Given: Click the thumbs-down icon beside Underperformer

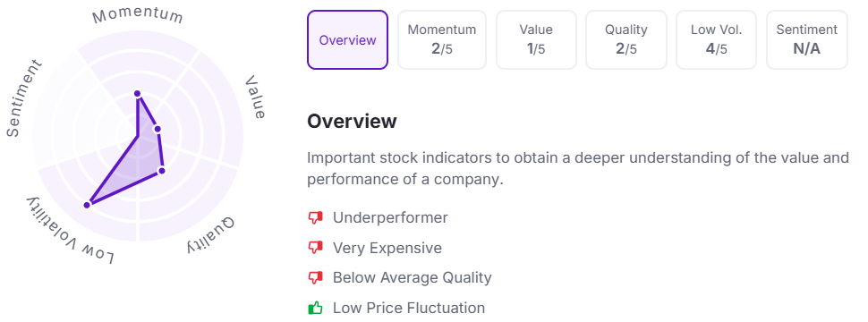Looking at the screenshot, I should (315, 218).
